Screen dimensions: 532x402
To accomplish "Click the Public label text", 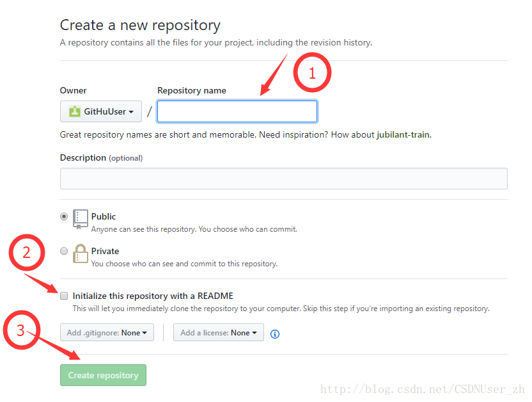I will tap(104, 216).
